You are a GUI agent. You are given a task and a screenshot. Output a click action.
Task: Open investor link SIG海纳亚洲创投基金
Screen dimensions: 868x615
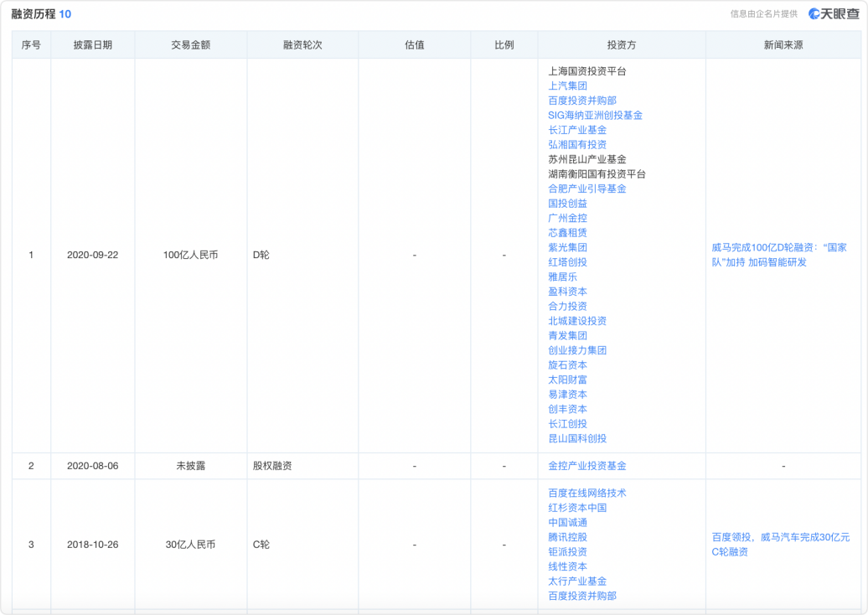(x=595, y=115)
